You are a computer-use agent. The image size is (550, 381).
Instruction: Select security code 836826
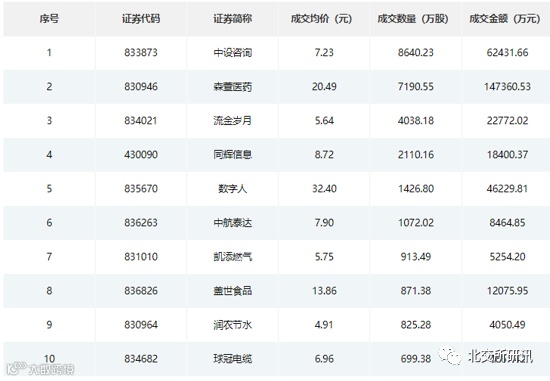click(x=141, y=291)
